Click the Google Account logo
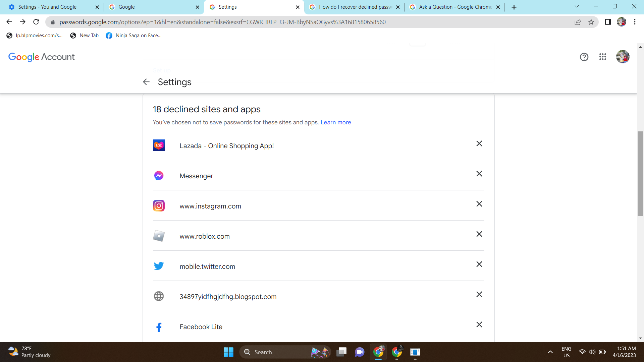644x362 pixels. click(x=41, y=57)
